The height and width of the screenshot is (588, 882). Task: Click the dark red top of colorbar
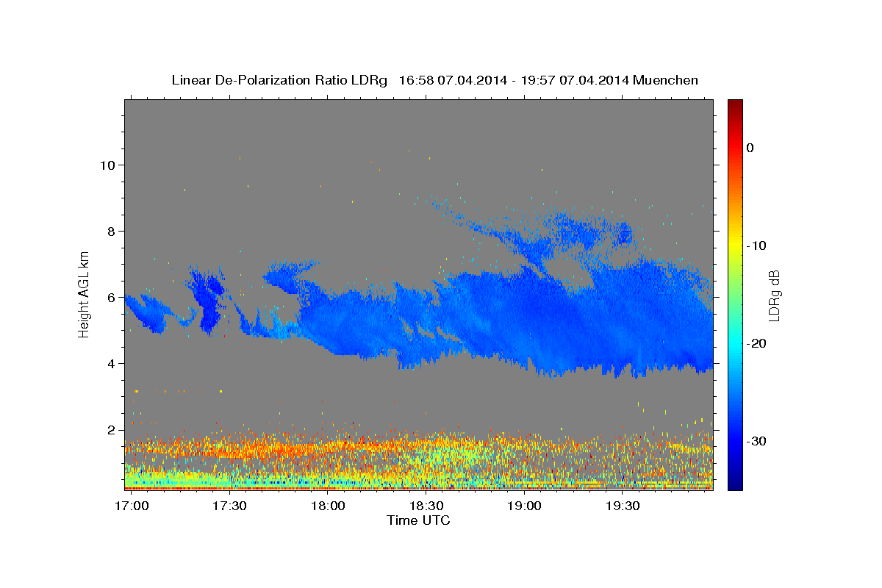click(735, 107)
